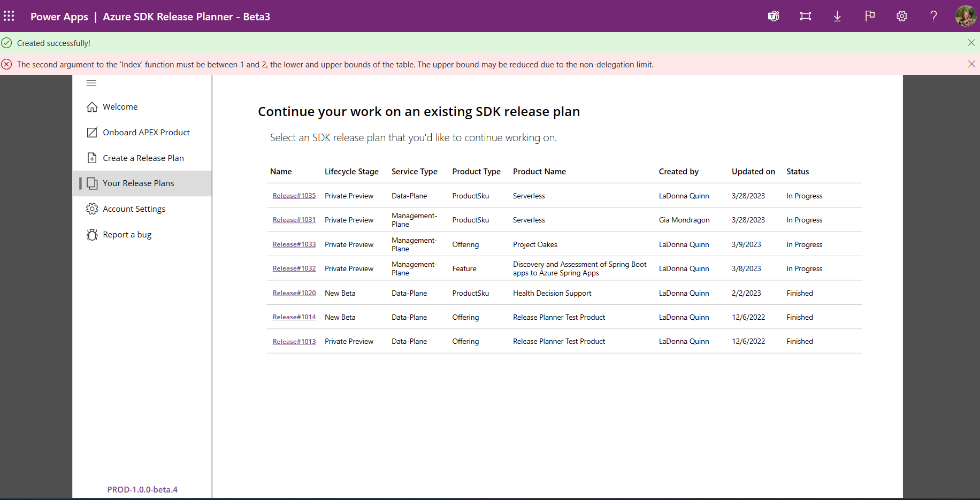Close the Index function error banner

pyautogui.click(x=971, y=64)
